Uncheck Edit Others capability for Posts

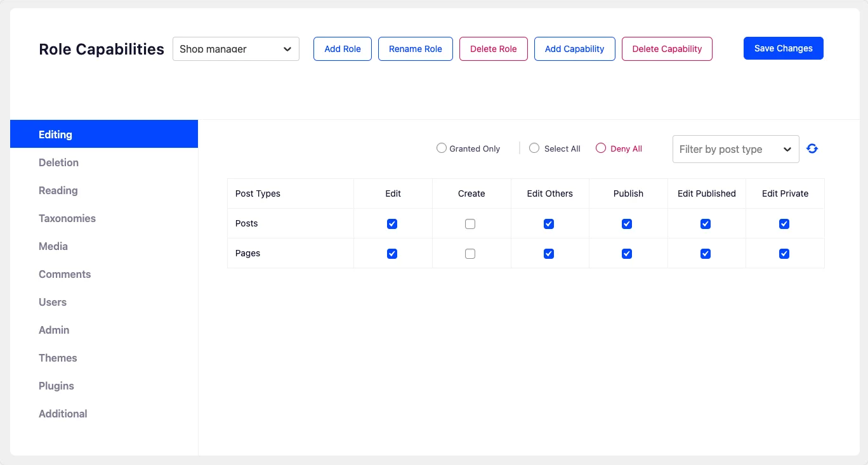tap(548, 223)
